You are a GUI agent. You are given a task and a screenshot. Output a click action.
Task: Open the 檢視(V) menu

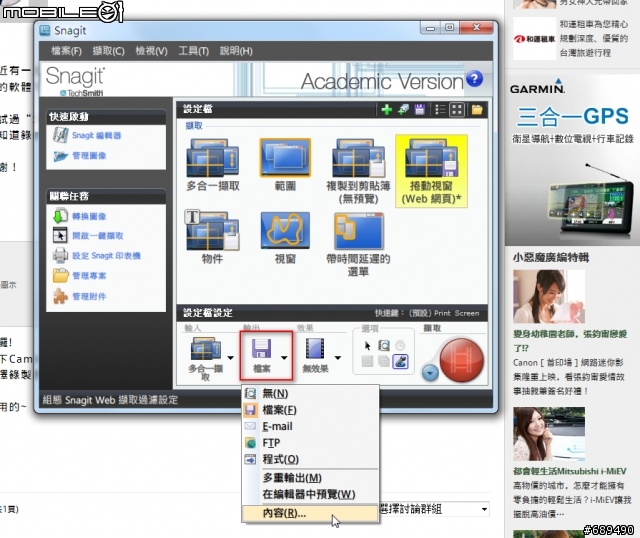pos(151,51)
